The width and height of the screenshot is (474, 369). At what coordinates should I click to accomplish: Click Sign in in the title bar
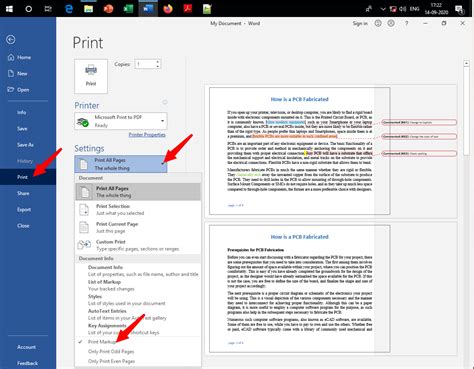click(x=360, y=23)
